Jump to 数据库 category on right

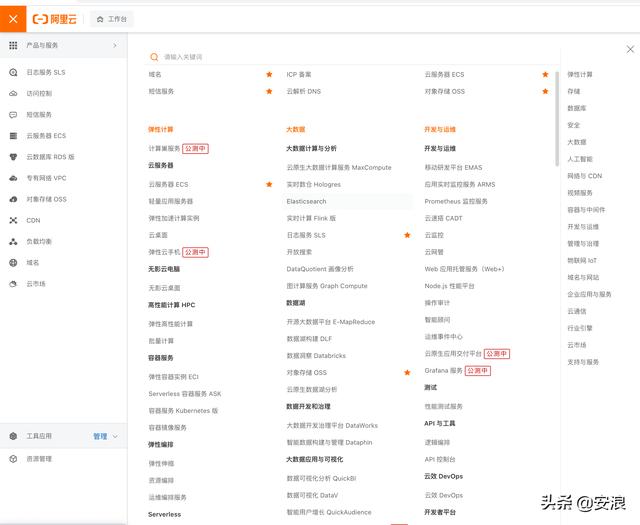click(x=577, y=108)
